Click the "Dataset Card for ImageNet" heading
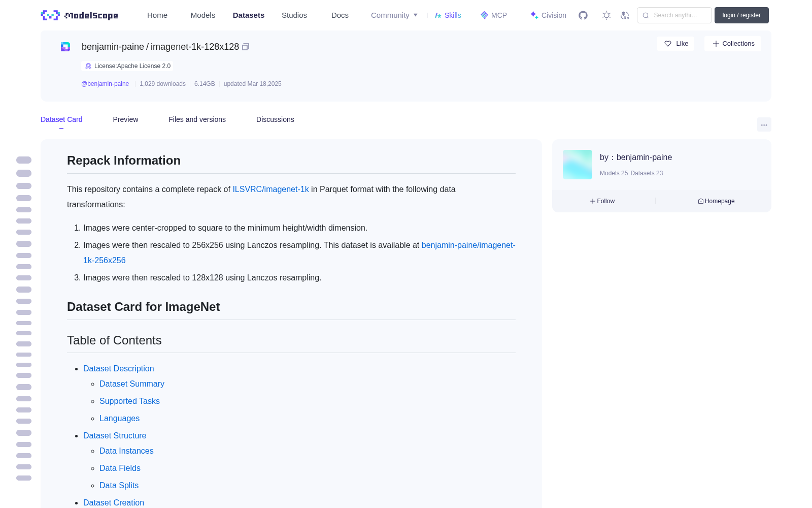 pyautogui.click(x=143, y=307)
